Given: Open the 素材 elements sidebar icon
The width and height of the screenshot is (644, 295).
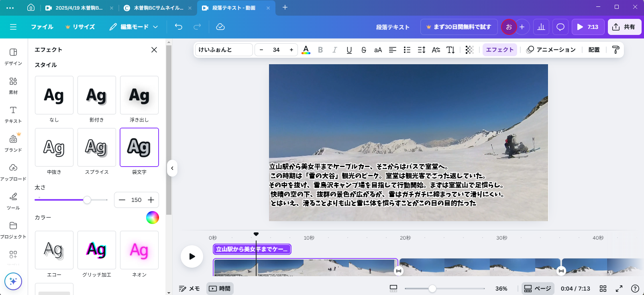Looking at the screenshot, I should pos(13,85).
